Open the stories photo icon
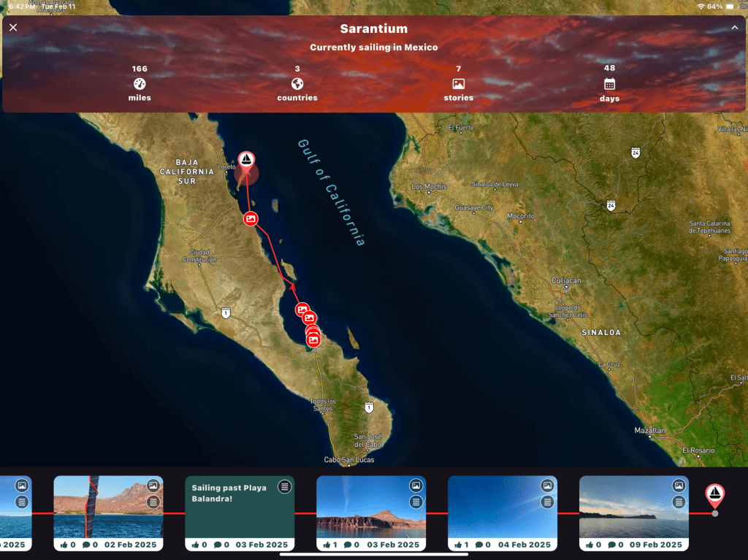Image resolution: width=748 pixels, height=560 pixels. click(x=458, y=84)
